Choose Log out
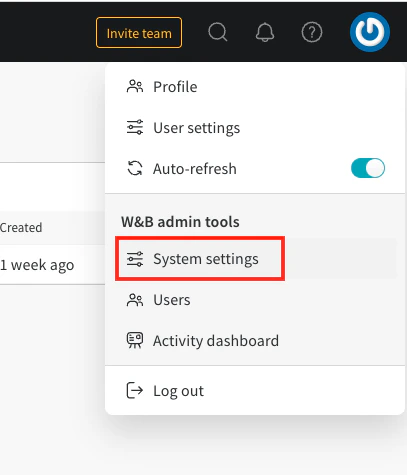 [255, 390]
